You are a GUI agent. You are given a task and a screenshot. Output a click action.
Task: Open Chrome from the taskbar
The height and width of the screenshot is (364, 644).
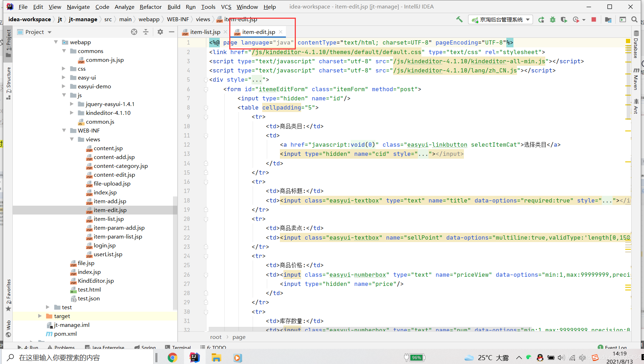tap(172, 358)
